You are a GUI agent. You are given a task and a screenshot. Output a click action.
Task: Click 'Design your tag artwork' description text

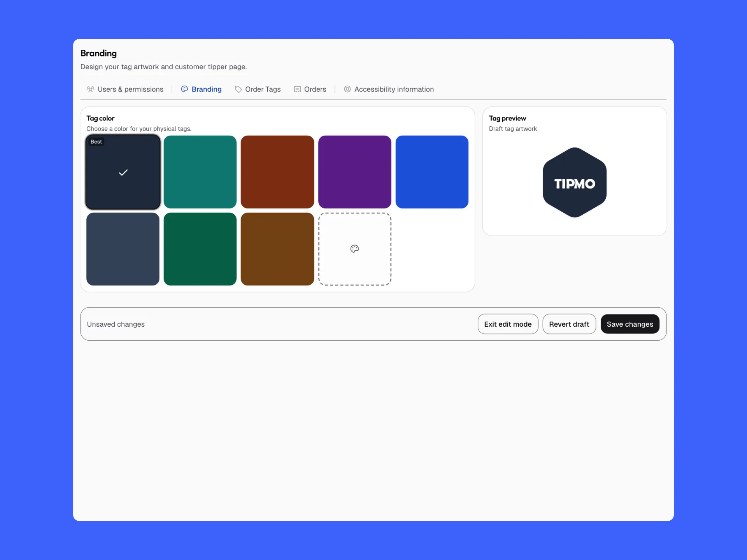163,67
